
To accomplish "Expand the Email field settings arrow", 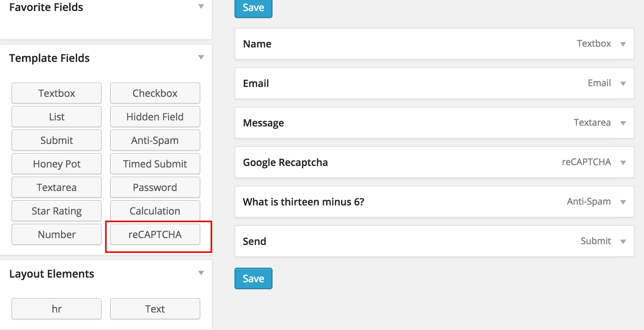I will pyautogui.click(x=623, y=84).
